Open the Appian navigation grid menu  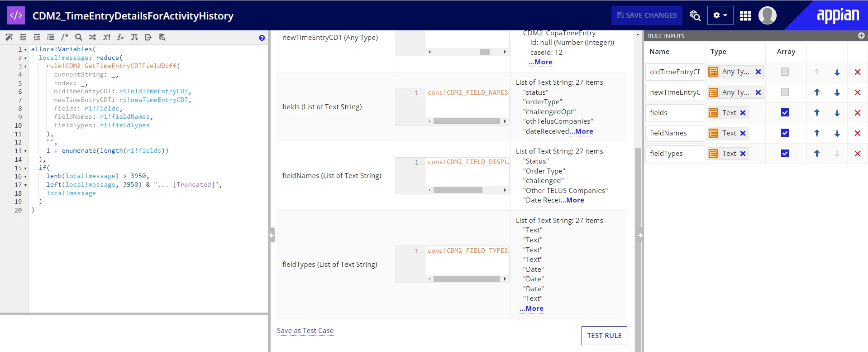745,16
